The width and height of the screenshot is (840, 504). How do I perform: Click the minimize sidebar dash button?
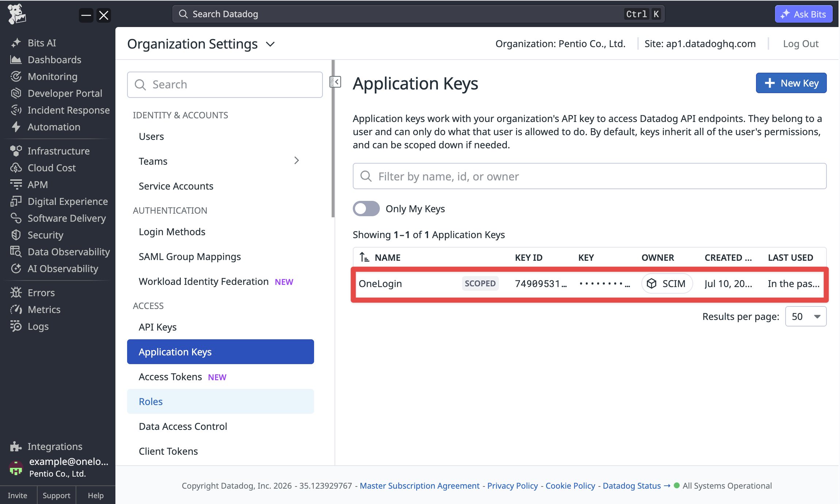point(86,15)
